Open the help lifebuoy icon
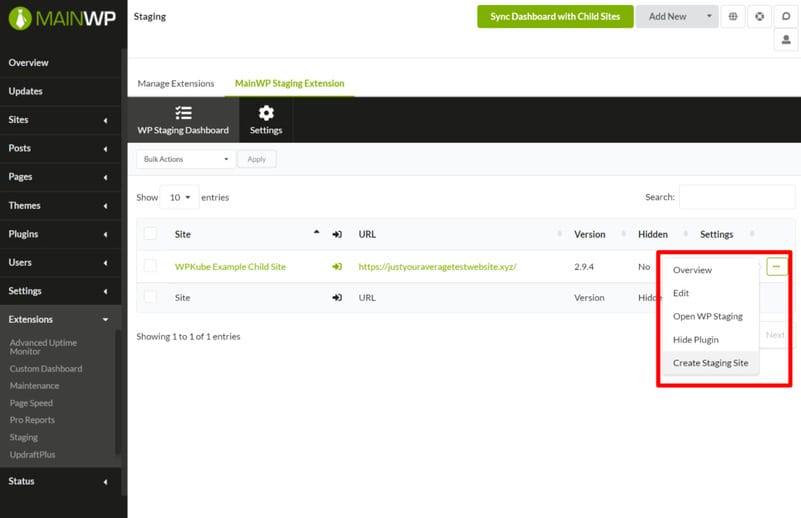The height and width of the screenshot is (518, 801). point(760,16)
